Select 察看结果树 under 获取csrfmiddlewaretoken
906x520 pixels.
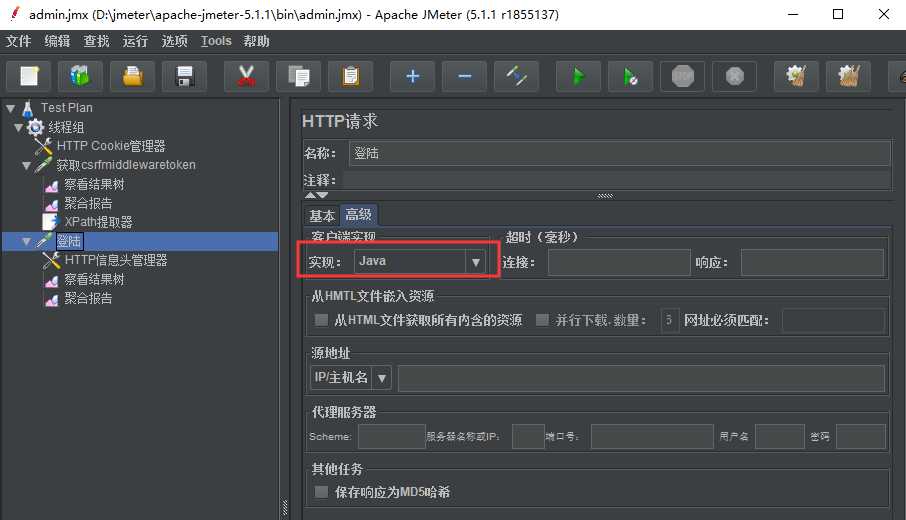tap(94, 184)
